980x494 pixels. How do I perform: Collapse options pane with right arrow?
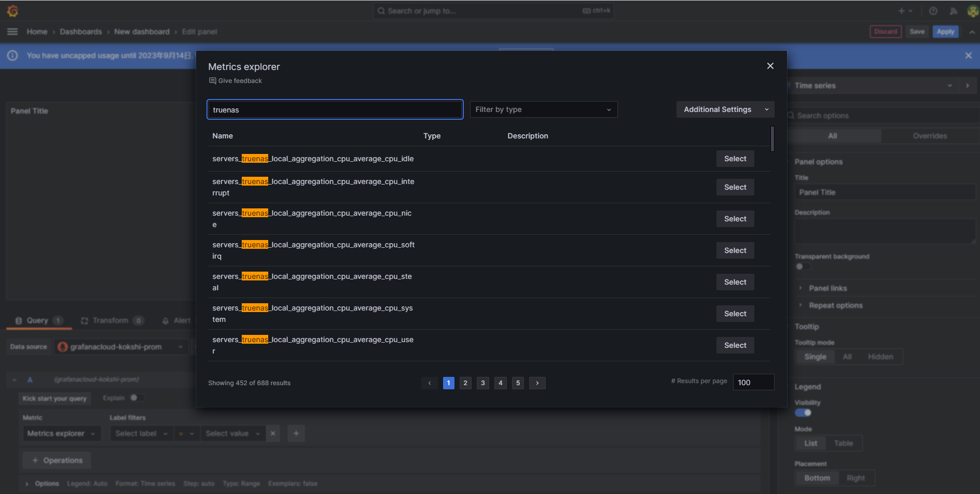(x=968, y=86)
